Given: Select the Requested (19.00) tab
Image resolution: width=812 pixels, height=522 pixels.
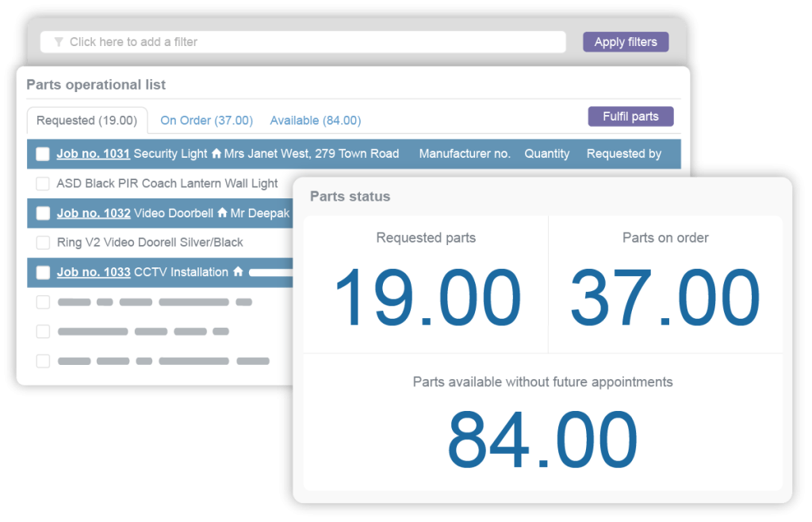Looking at the screenshot, I should pos(87,120).
